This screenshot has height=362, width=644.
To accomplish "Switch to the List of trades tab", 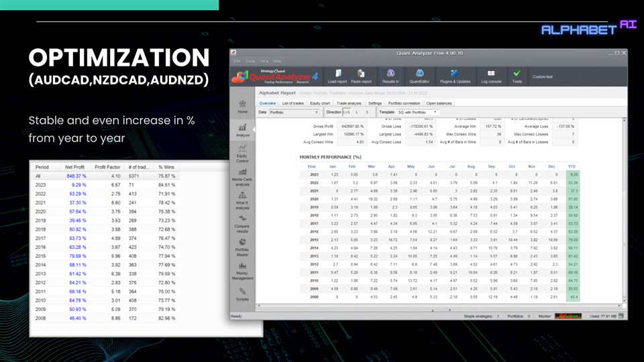I will pos(293,103).
